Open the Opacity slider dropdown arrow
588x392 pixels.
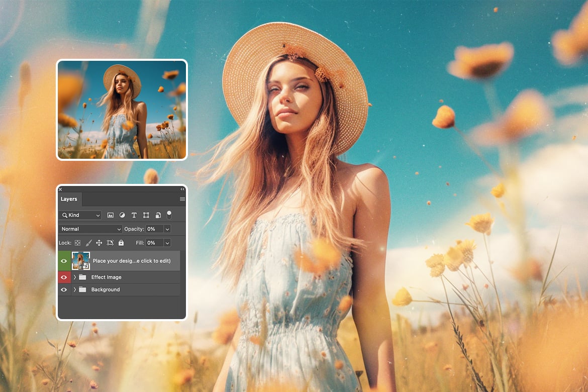(167, 229)
